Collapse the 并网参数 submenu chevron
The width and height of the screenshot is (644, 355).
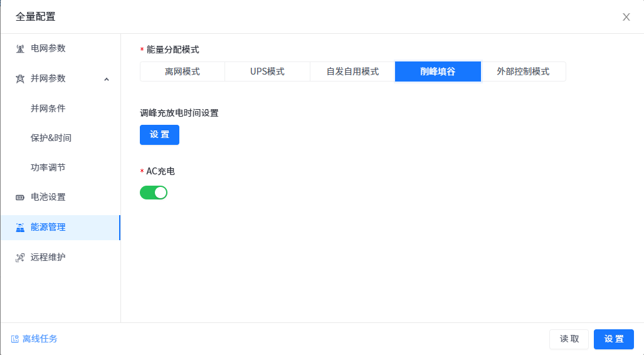click(x=106, y=79)
